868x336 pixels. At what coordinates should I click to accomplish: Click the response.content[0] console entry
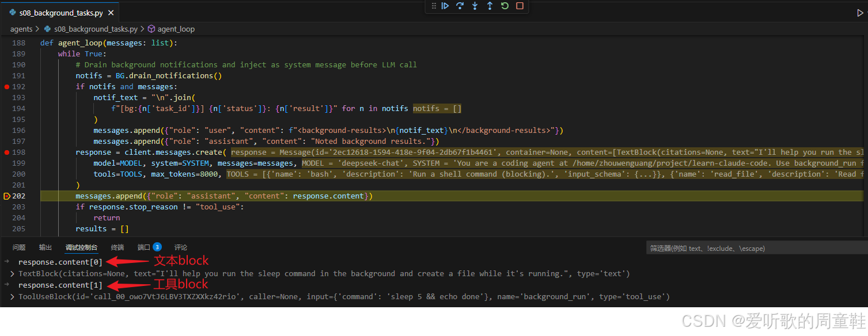pos(60,262)
